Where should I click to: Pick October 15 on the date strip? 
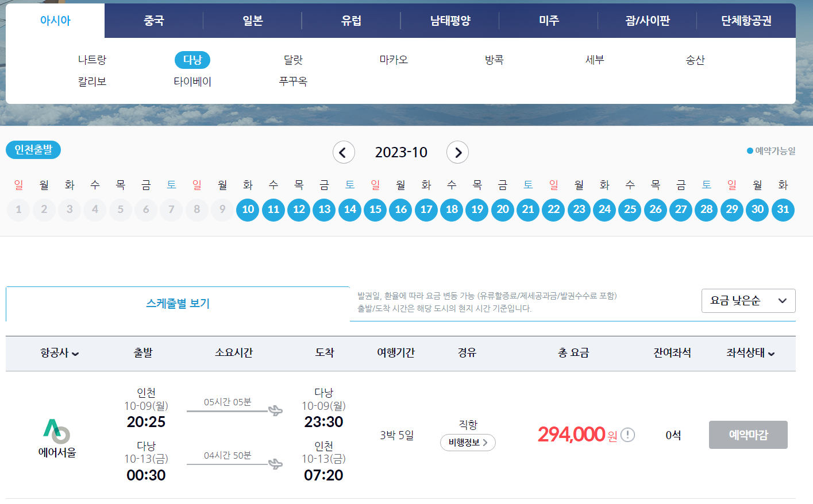point(375,210)
